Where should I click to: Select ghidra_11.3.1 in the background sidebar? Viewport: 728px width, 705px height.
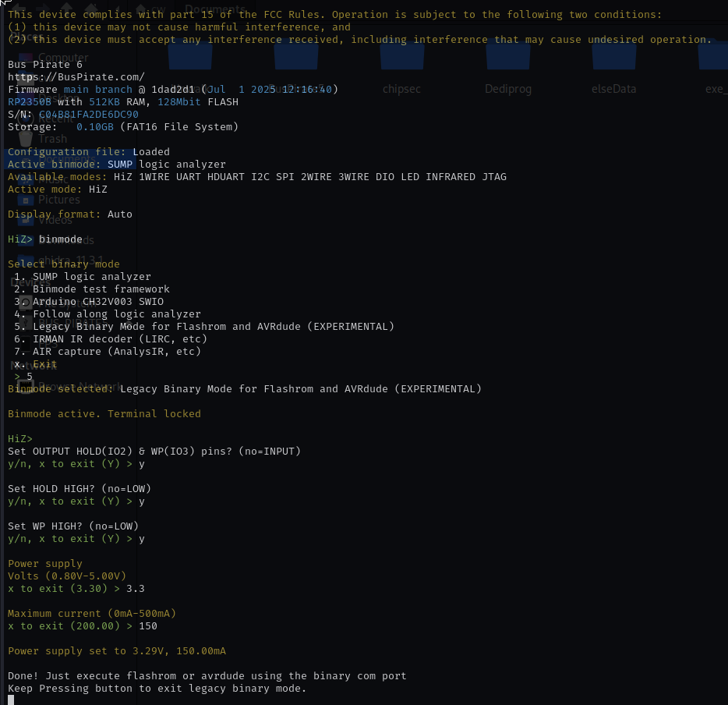tap(71, 259)
